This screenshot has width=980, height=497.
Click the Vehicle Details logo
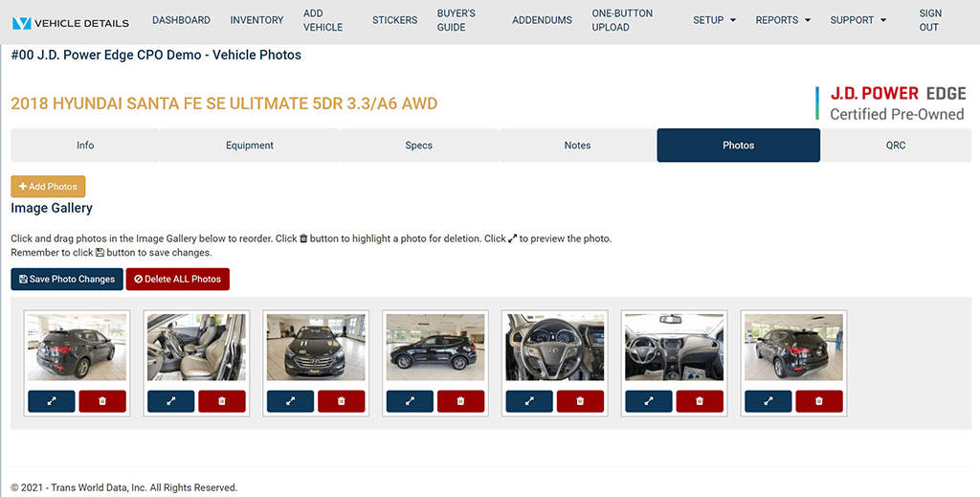[71, 23]
